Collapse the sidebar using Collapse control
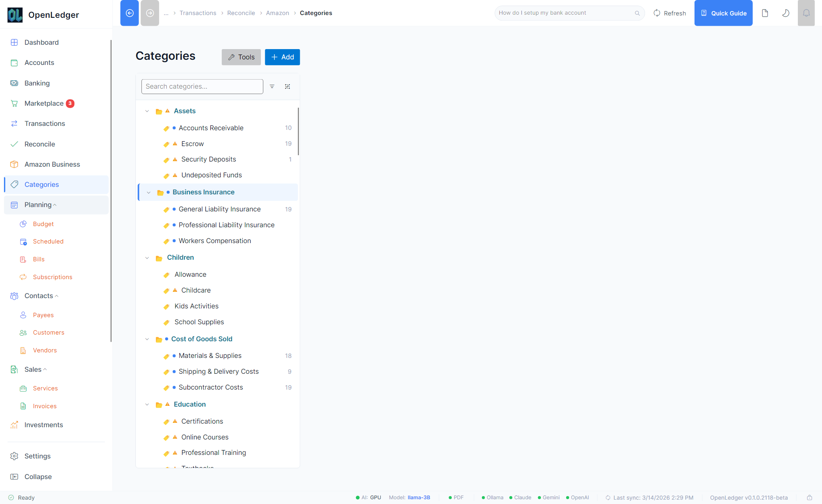822x504 pixels. point(38,476)
